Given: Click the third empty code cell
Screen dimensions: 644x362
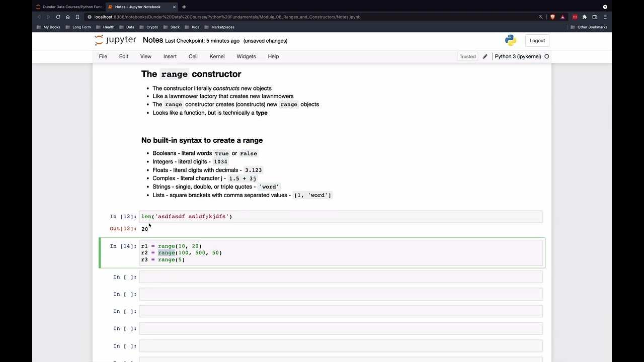Looking at the screenshot, I should pyautogui.click(x=341, y=311).
